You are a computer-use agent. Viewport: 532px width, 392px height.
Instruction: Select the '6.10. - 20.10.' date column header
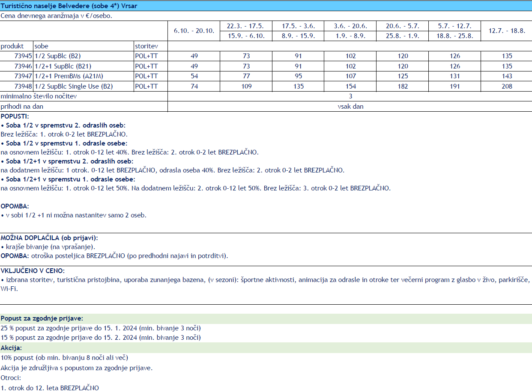194,31
